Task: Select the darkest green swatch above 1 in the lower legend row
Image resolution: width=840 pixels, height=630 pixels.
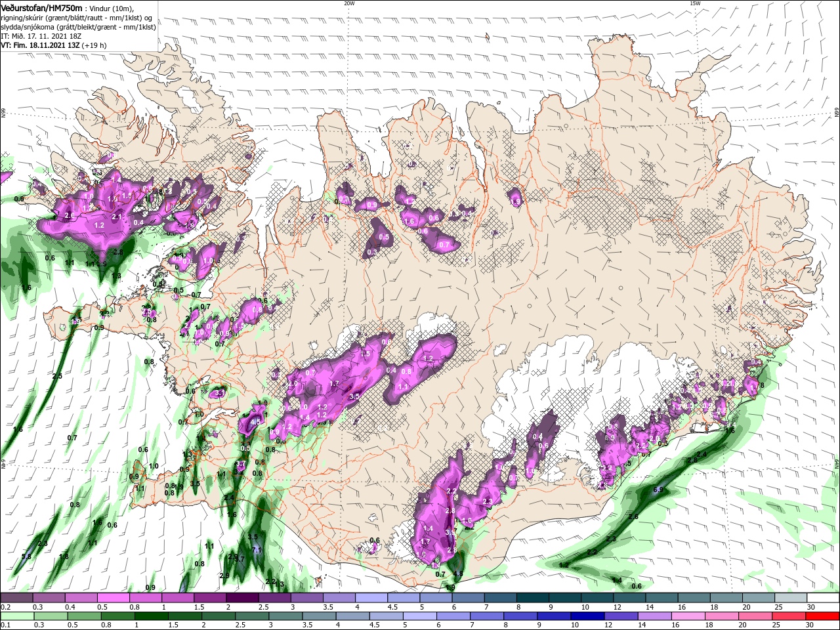Action: pyautogui.click(x=151, y=616)
